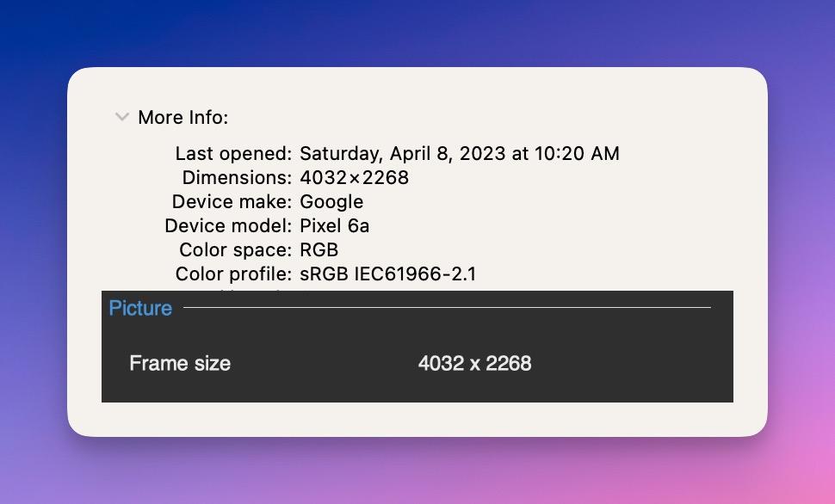The width and height of the screenshot is (835, 504).
Task: Click the sRGB IEC61966-2.1 profile value
Action: (x=387, y=274)
